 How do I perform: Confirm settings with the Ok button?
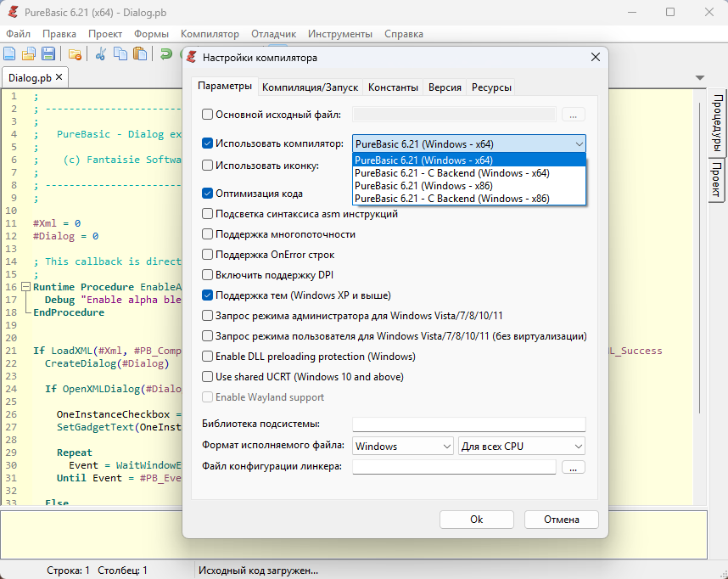(x=476, y=520)
